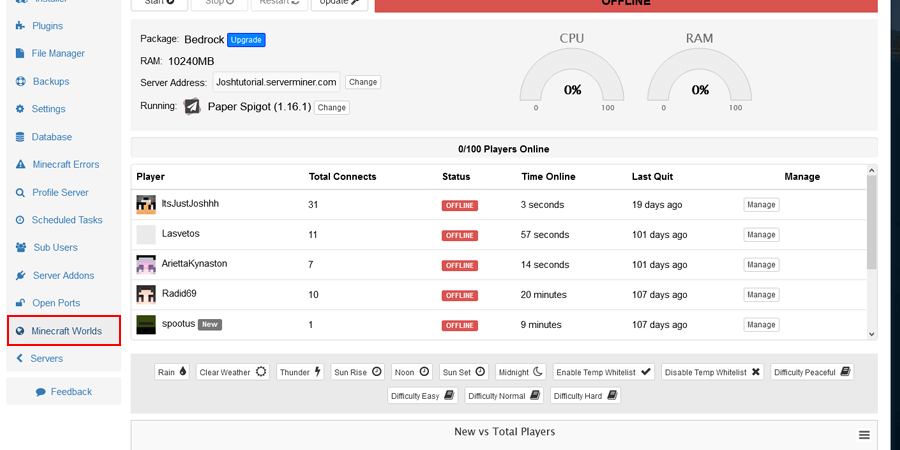This screenshot has width=900, height=450.
Task: Click the Database stack icon
Action: [20, 137]
